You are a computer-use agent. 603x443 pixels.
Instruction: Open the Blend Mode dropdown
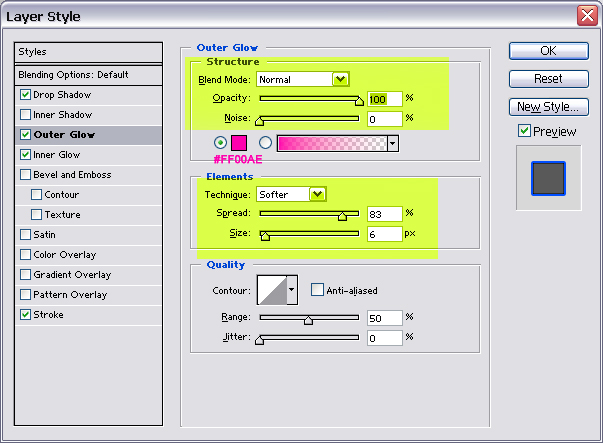click(x=340, y=79)
